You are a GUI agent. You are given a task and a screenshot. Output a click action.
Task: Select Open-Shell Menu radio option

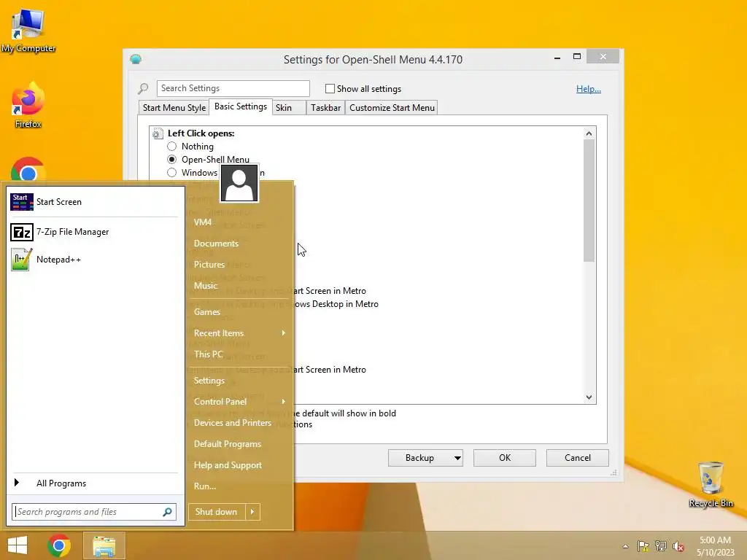click(172, 160)
